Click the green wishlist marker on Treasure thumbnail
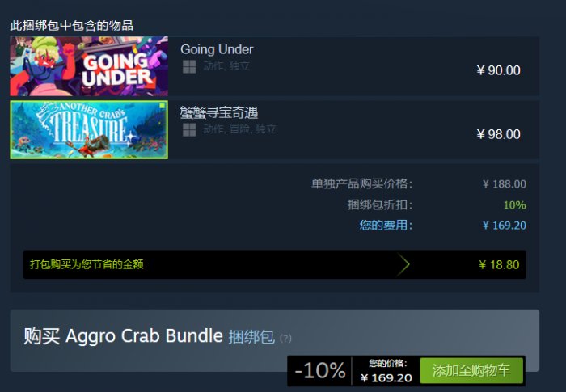This screenshot has height=392, width=566. tap(162, 106)
